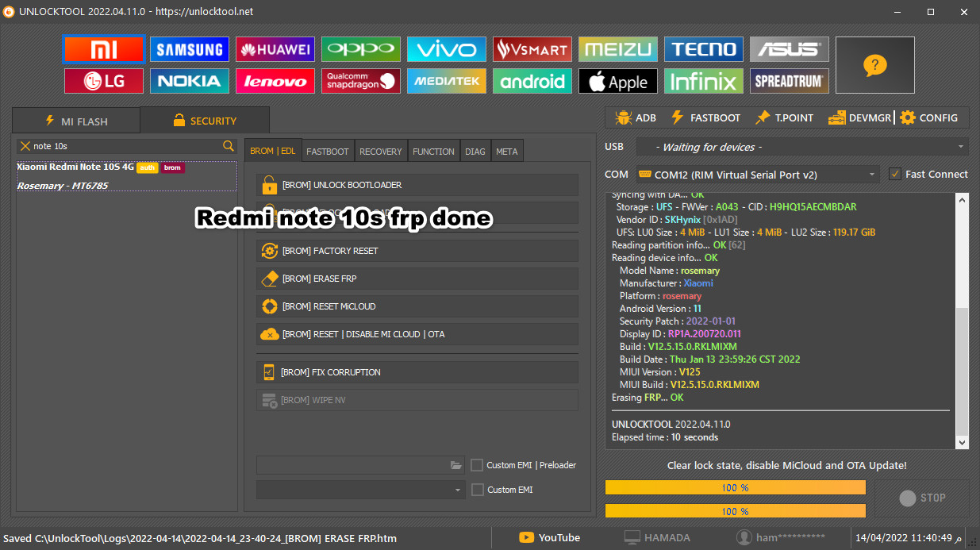
Task: Open CONFIG settings
Action: [x=928, y=117]
